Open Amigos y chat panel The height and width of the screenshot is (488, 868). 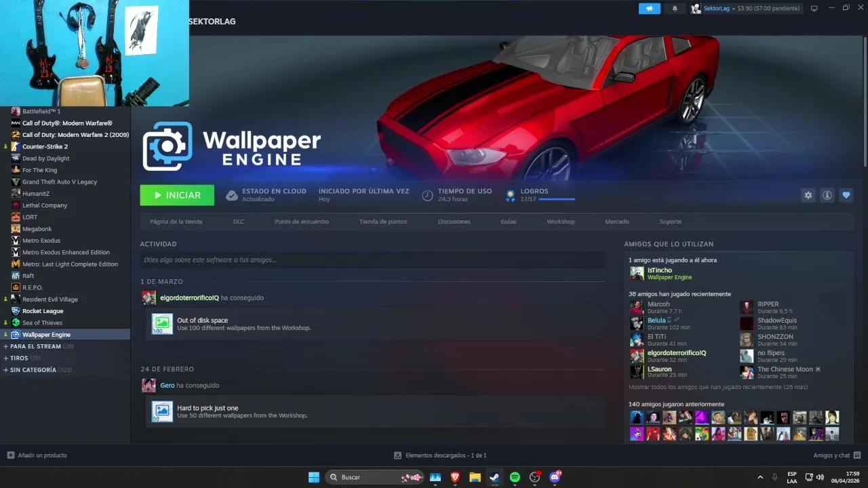(x=837, y=455)
